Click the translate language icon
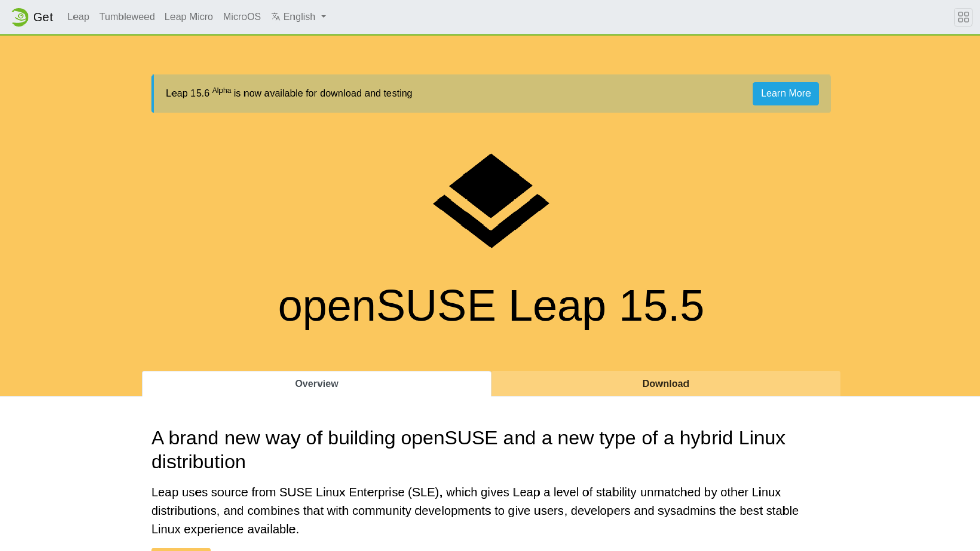Viewport: 980px width, 551px height. tap(276, 17)
